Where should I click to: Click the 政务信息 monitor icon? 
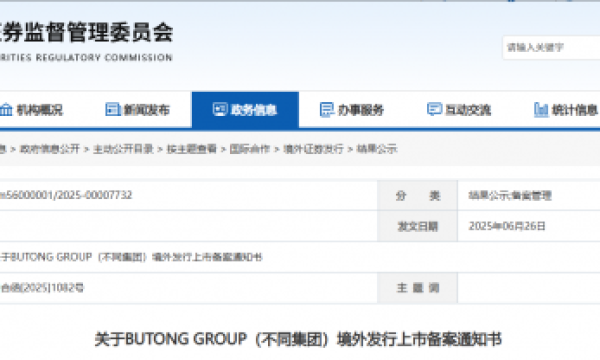coord(220,109)
